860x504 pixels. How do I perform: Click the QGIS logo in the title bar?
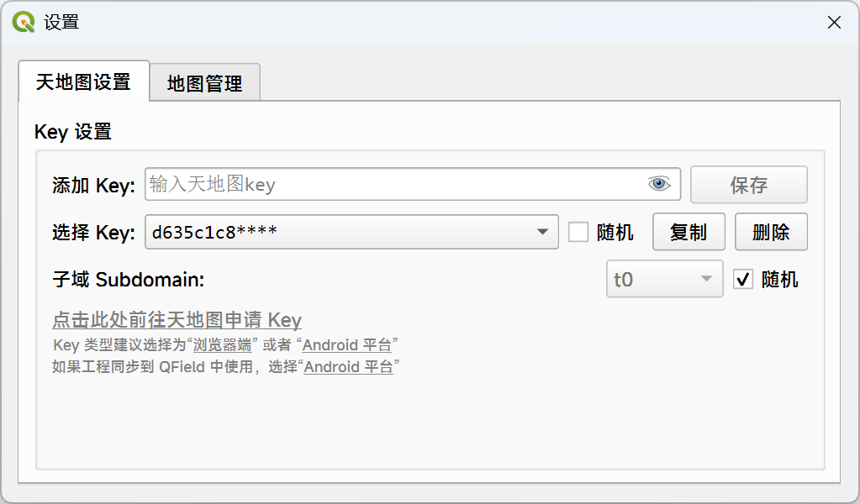point(24,23)
